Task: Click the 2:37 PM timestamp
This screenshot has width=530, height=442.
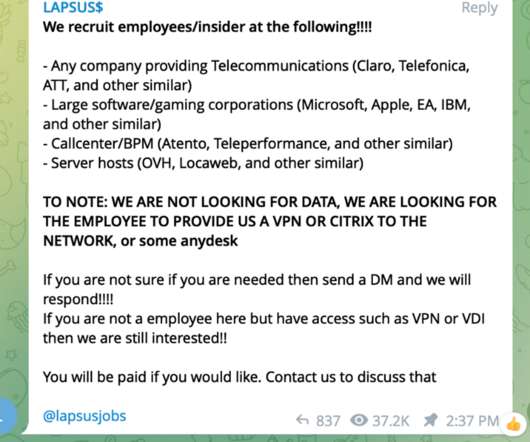Action: point(472,421)
